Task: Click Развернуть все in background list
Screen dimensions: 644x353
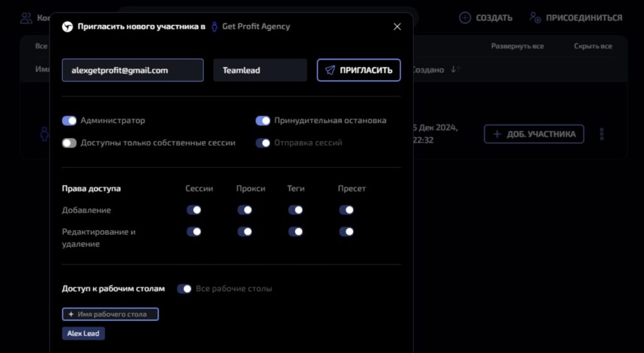Action: pyautogui.click(x=517, y=46)
